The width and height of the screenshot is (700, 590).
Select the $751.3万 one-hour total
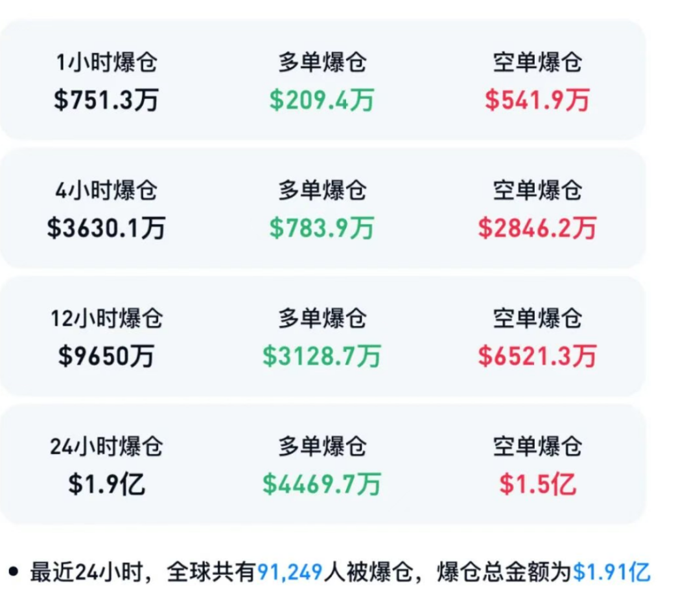(106, 100)
